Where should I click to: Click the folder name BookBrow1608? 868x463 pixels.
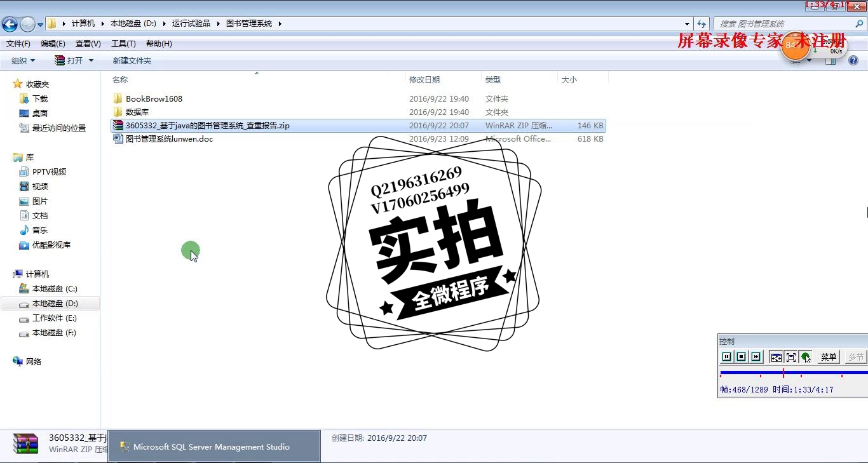coord(154,99)
